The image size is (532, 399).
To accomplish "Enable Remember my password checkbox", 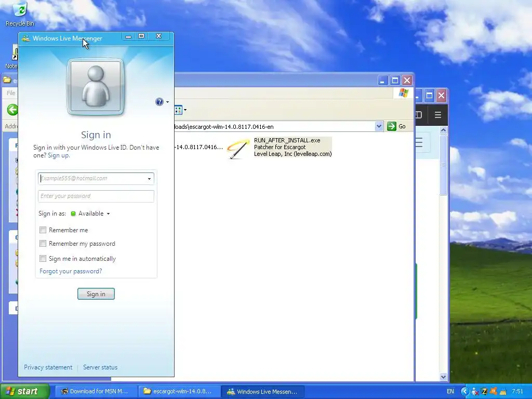I will (x=43, y=244).
